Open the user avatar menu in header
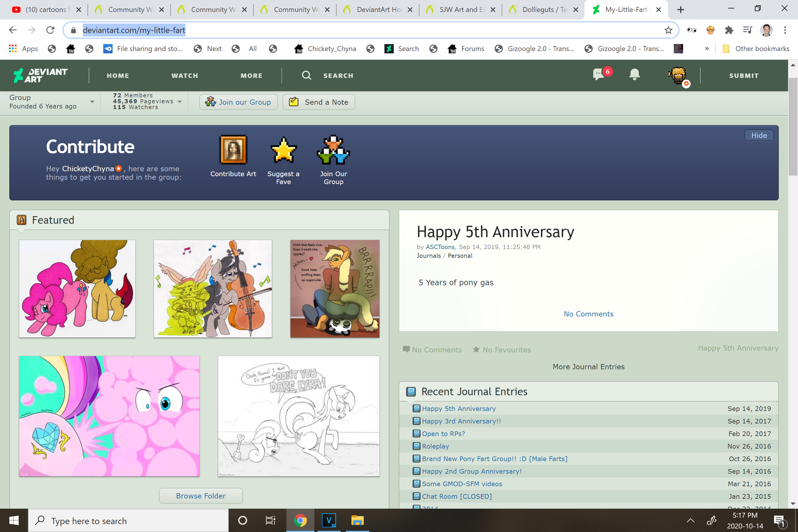Image resolution: width=798 pixels, height=532 pixels. [678, 76]
